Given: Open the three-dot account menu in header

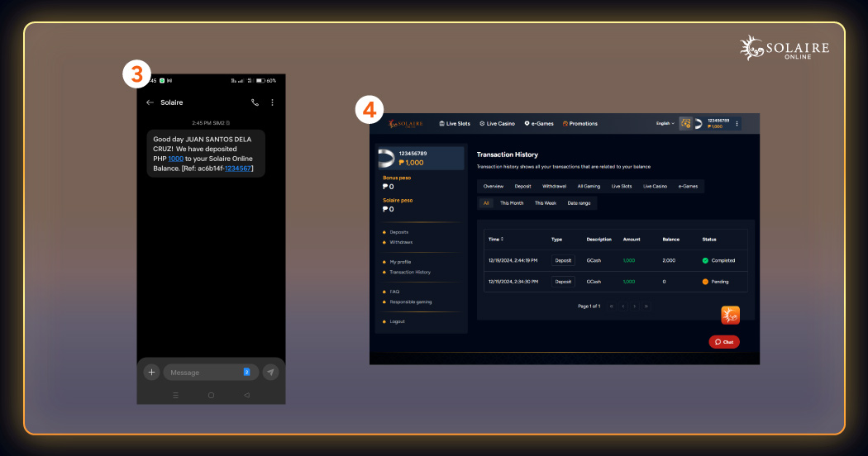Looking at the screenshot, I should pyautogui.click(x=737, y=123).
